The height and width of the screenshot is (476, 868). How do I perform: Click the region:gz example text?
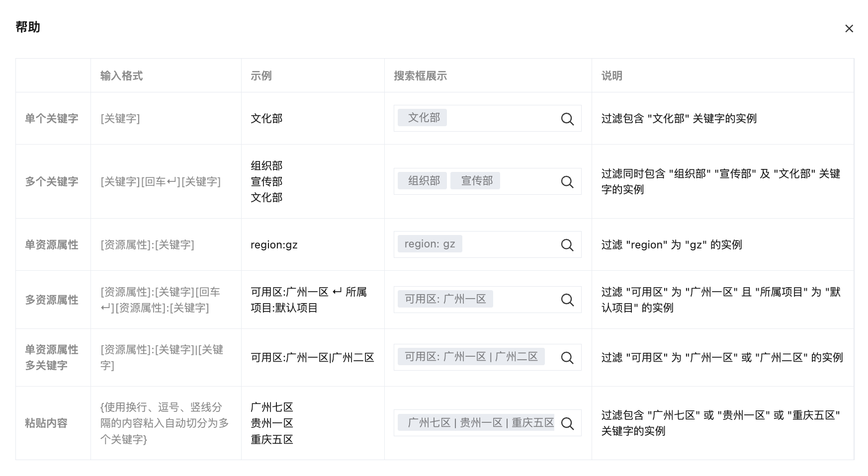coord(274,244)
